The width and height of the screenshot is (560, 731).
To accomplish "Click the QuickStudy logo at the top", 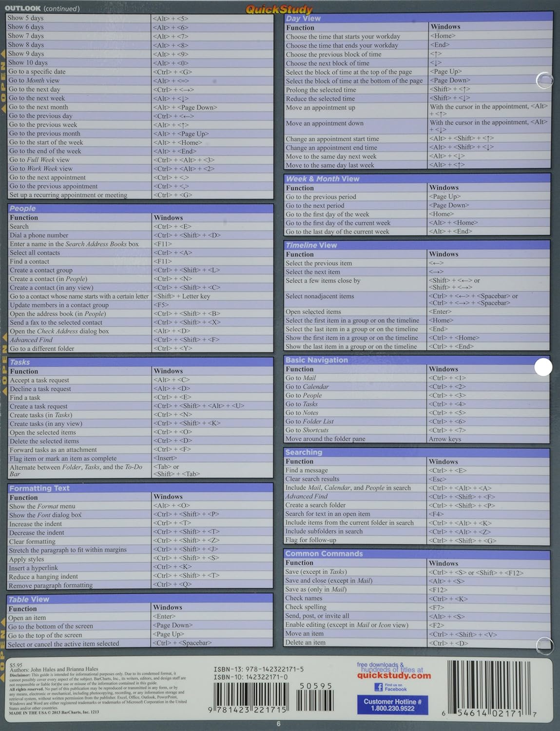I will (x=279, y=9).
